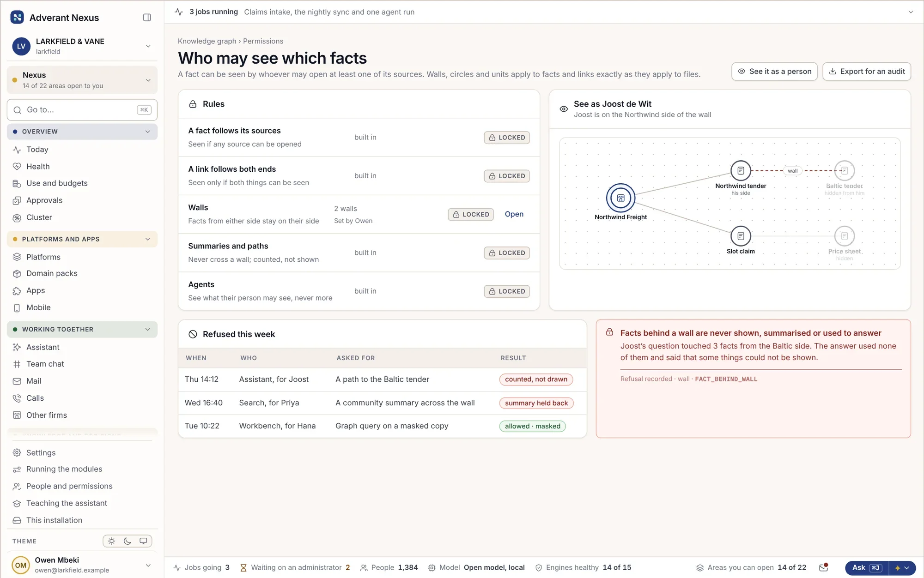Click Export for an audit

(867, 72)
